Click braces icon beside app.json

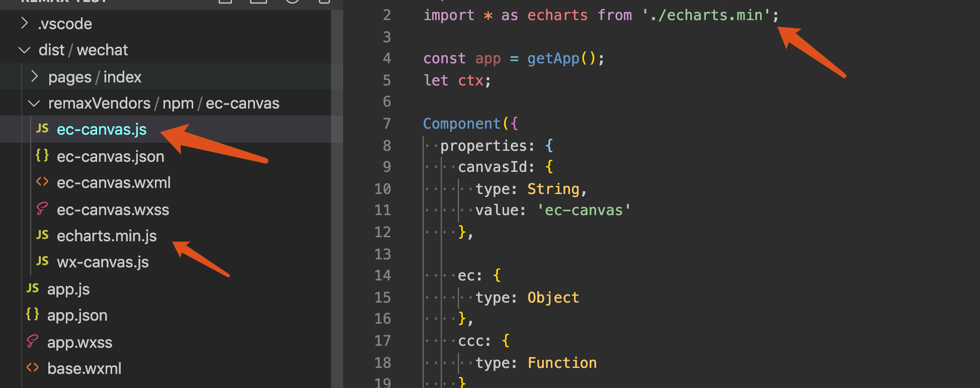click(33, 314)
